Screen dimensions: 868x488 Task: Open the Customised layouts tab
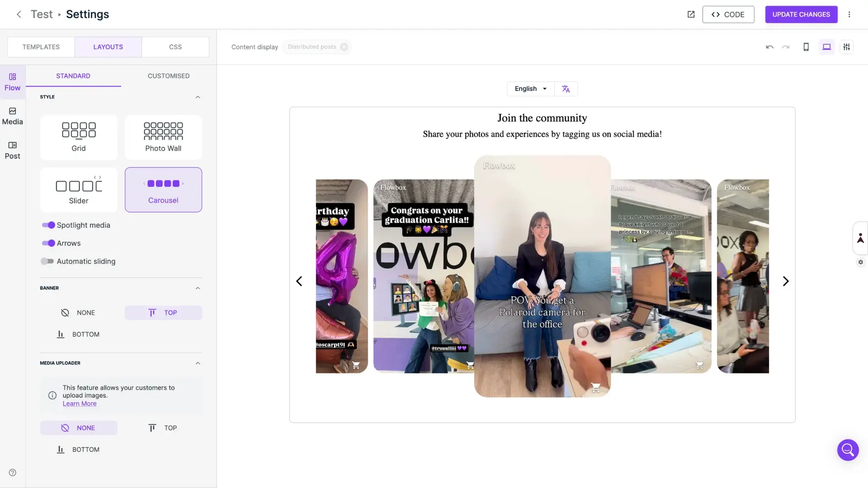(x=168, y=76)
